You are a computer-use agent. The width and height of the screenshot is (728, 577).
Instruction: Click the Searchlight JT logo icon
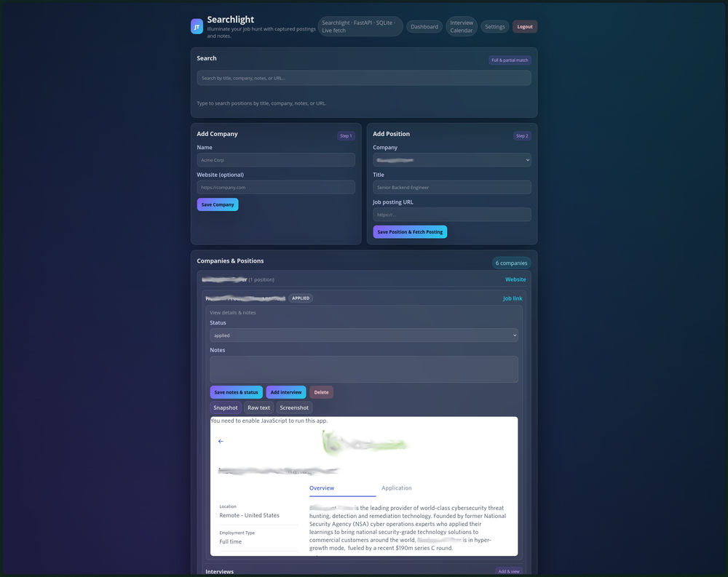tap(197, 27)
